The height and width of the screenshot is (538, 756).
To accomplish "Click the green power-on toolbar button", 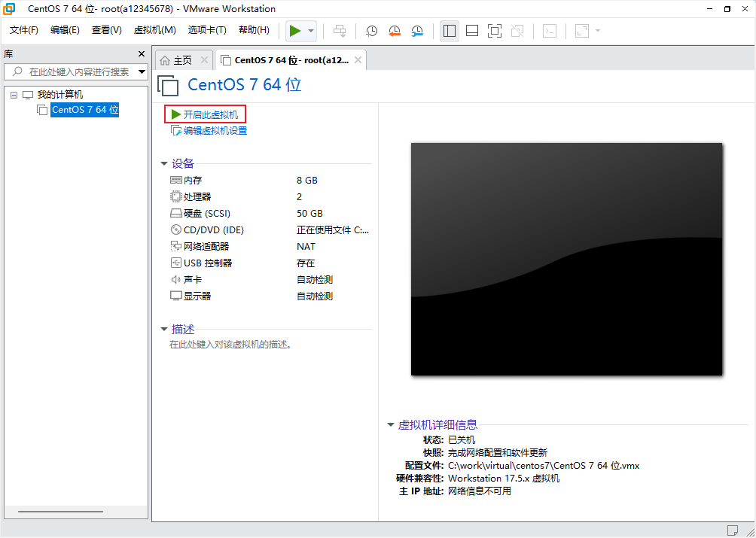I will coord(295,31).
